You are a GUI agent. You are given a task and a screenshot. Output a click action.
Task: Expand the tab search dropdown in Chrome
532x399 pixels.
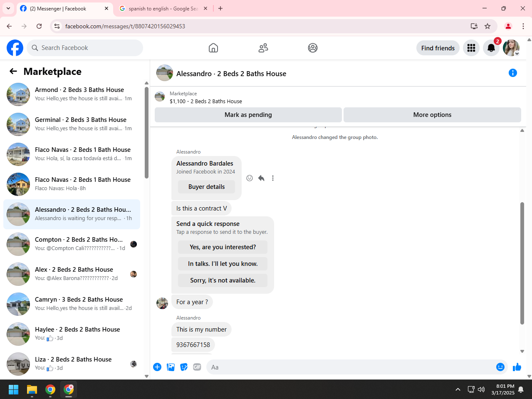[8, 8]
